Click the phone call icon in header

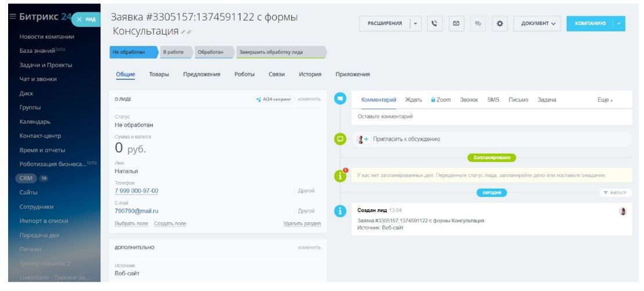coord(435,23)
